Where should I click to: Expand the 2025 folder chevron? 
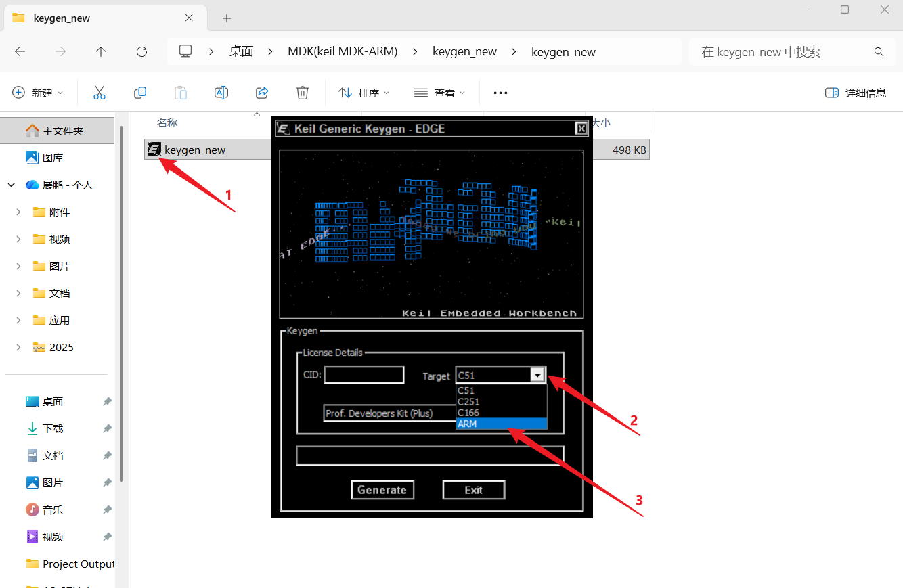click(18, 347)
